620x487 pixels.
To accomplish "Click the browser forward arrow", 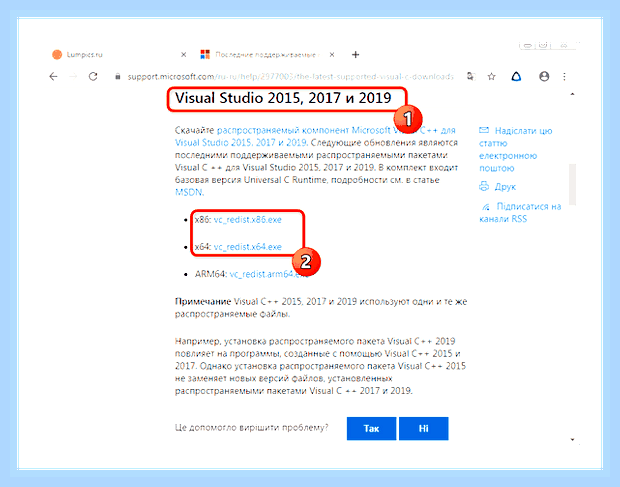I will [73, 77].
